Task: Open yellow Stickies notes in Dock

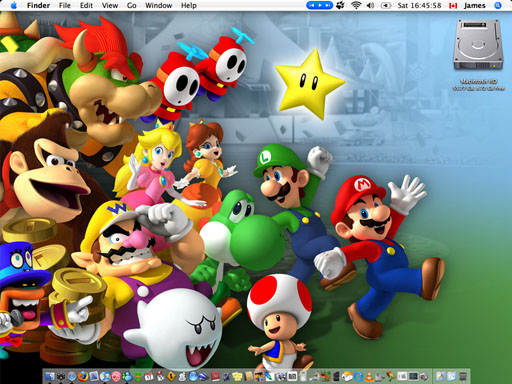Action: coord(237,376)
